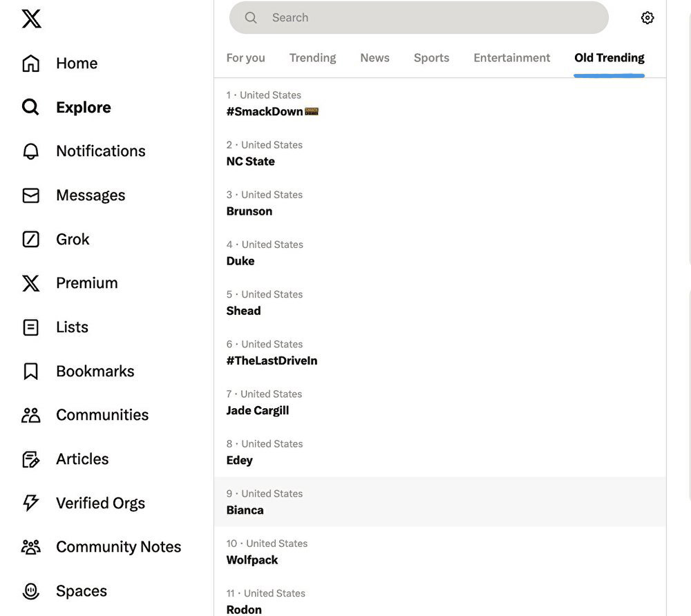Open the Duke trend
This screenshot has height=616, width=691.
439,253
